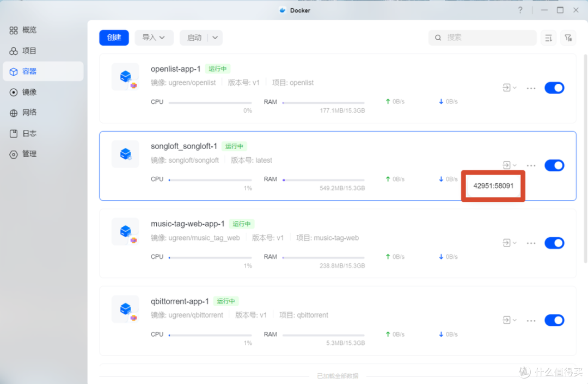Click the openlist-app-1 container name

coord(175,69)
